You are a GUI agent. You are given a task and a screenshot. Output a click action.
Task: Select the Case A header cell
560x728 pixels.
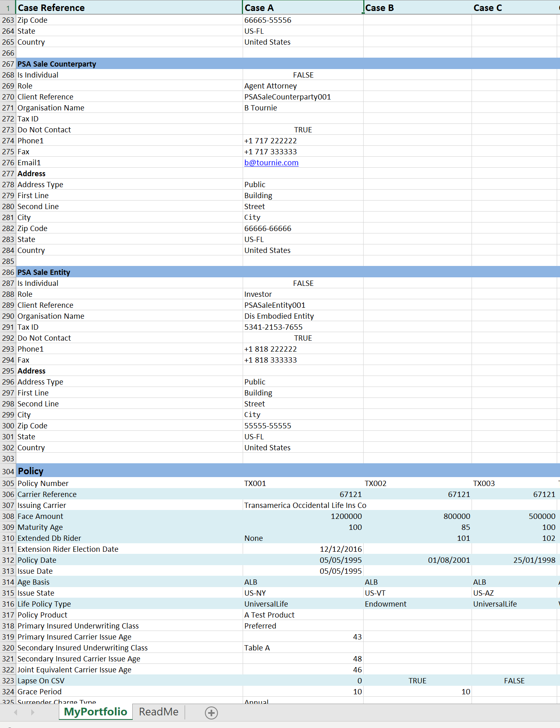click(302, 8)
